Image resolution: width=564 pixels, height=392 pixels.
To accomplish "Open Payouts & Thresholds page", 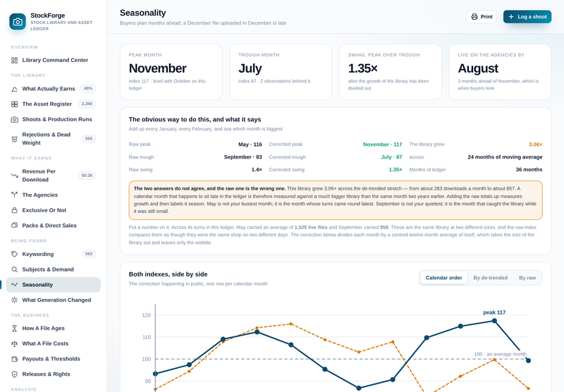I will (x=54, y=359).
